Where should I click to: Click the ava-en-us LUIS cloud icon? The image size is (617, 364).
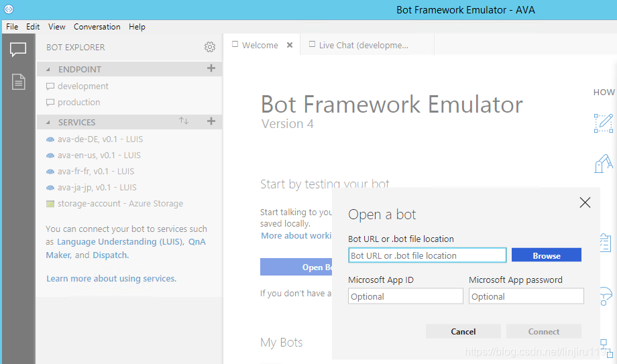coord(50,156)
